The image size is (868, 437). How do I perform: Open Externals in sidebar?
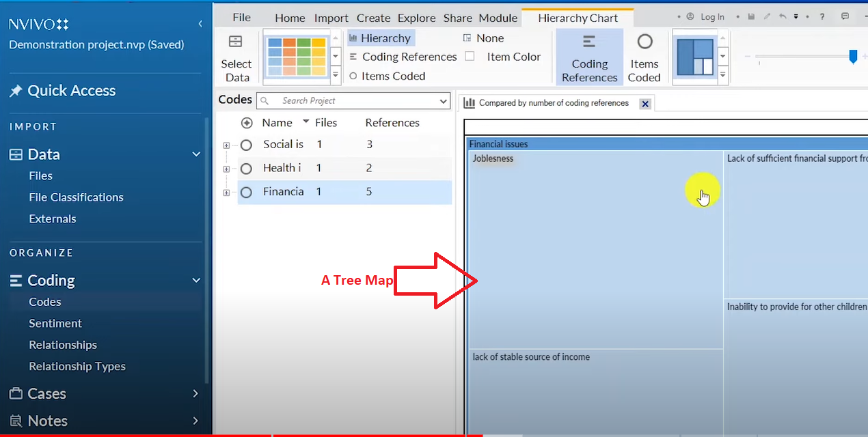pos(52,219)
